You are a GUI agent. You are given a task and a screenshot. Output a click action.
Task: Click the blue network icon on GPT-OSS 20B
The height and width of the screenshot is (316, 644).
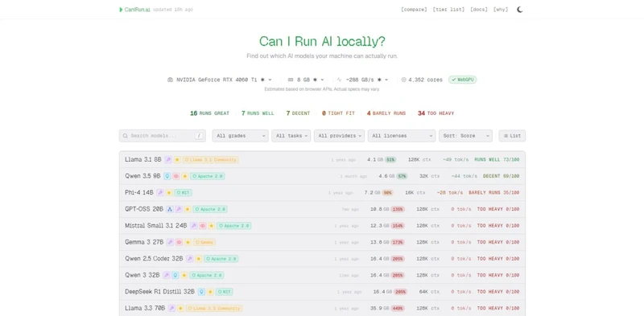tap(170, 209)
